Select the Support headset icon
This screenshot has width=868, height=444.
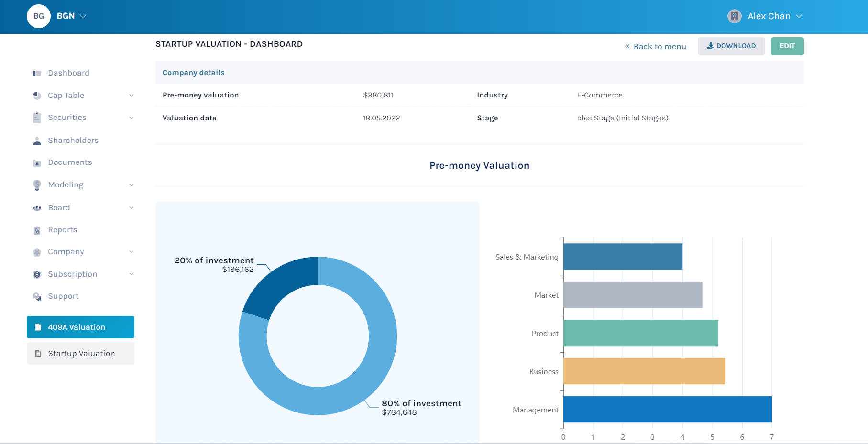[x=37, y=296]
